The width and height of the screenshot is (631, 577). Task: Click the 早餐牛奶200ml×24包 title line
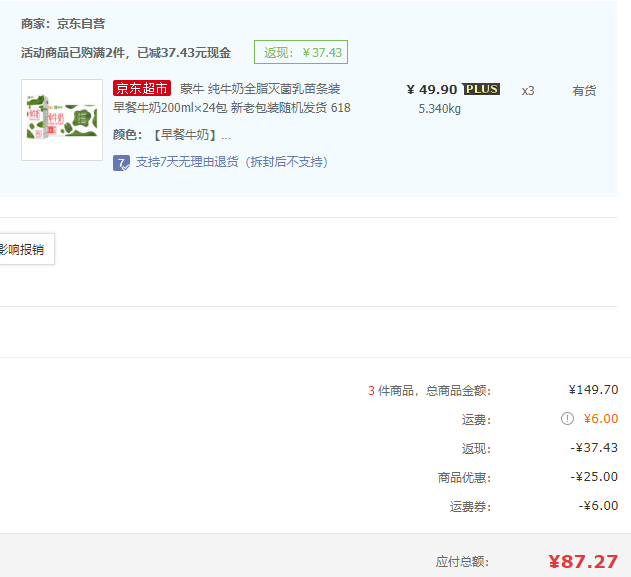[232, 108]
